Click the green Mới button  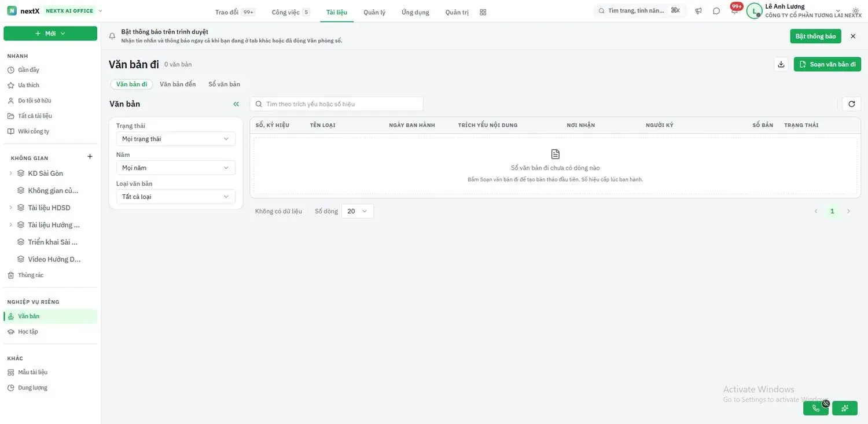50,34
